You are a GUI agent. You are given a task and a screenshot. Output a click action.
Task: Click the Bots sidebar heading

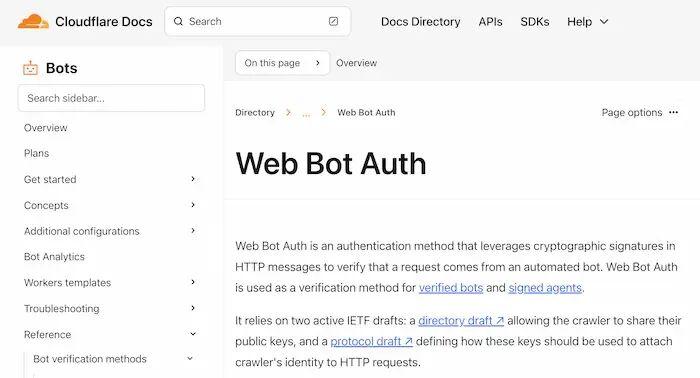62,68
